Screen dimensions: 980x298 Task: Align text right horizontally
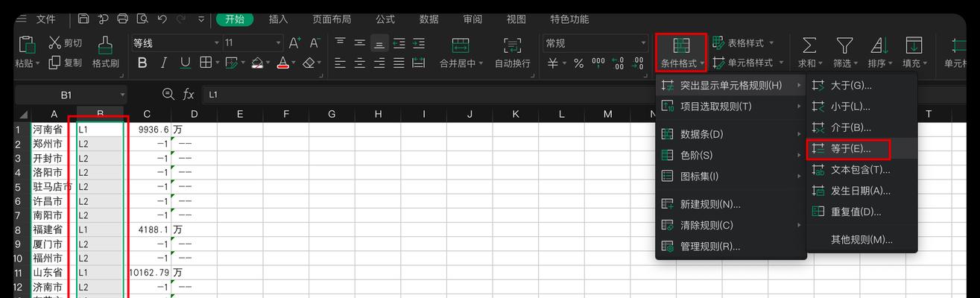[379, 63]
